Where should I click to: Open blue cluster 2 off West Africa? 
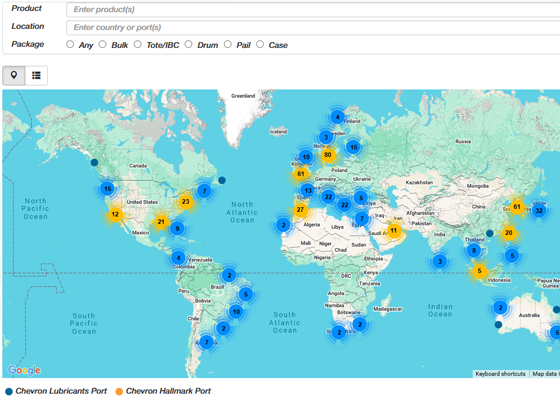tap(284, 225)
